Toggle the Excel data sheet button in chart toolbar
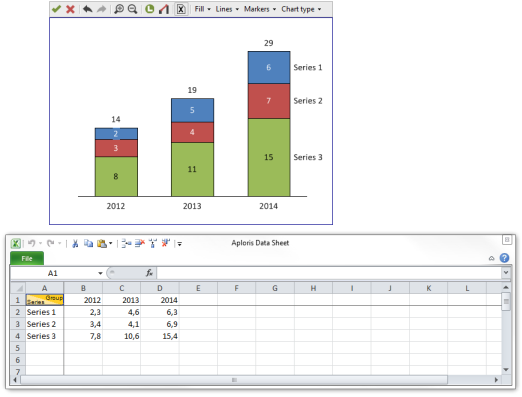522x397 pixels. coord(181,9)
